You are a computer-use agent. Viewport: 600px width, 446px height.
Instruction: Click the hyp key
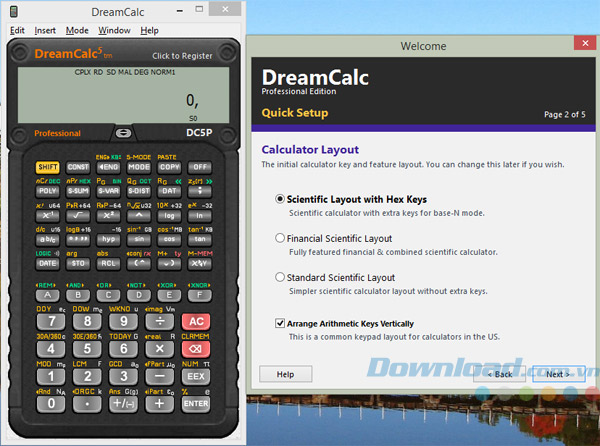click(x=108, y=239)
